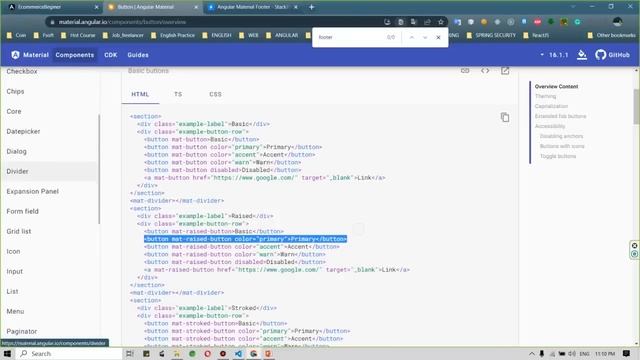640x360 pixels.
Task: Click the Windows taskbar Search box
Action: [69, 353]
